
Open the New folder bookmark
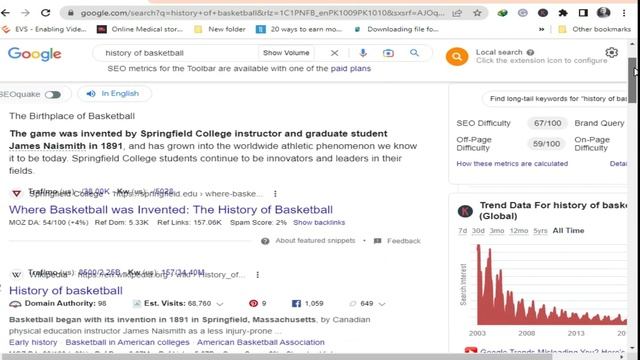click(x=220, y=29)
